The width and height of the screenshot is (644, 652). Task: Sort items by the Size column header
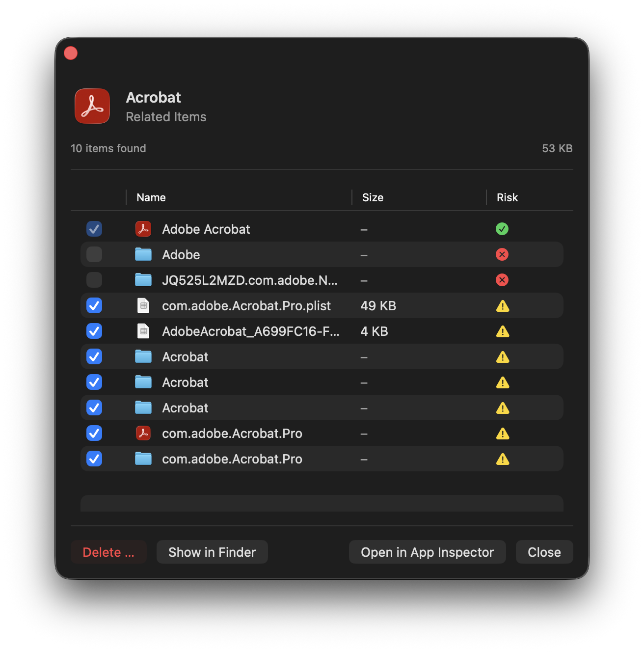point(373,197)
